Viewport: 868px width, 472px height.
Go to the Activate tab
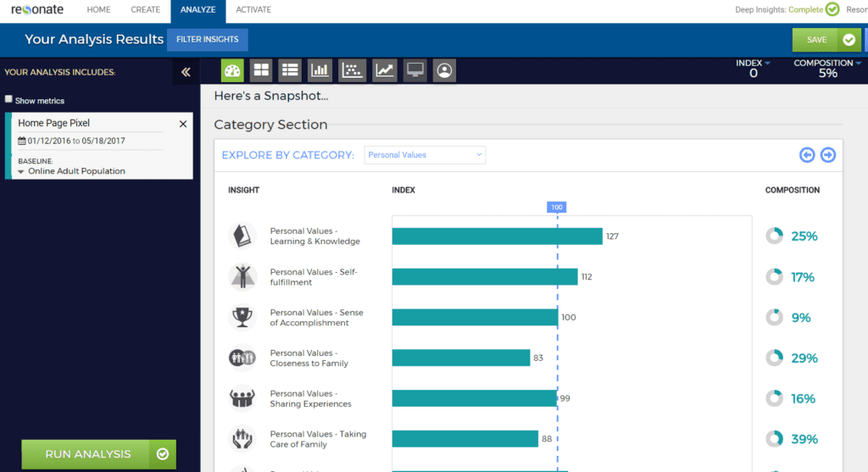pyautogui.click(x=253, y=10)
